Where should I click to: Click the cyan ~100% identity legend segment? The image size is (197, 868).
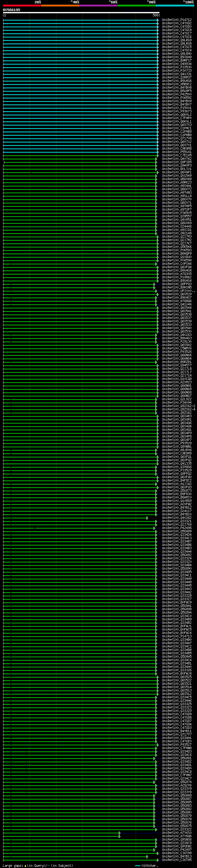(x=175, y=6)
